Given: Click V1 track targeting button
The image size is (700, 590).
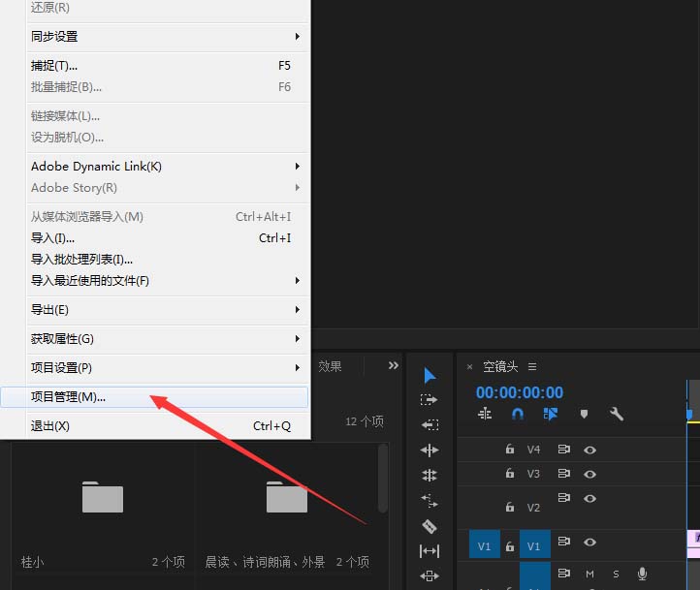Looking at the screenshot, I should (535, 544).
